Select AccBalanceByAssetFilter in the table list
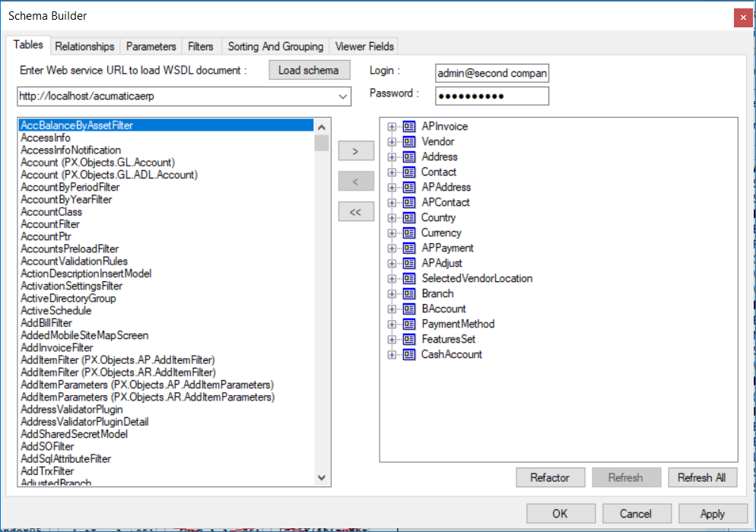The image size is (756, 532). (167, 125)
